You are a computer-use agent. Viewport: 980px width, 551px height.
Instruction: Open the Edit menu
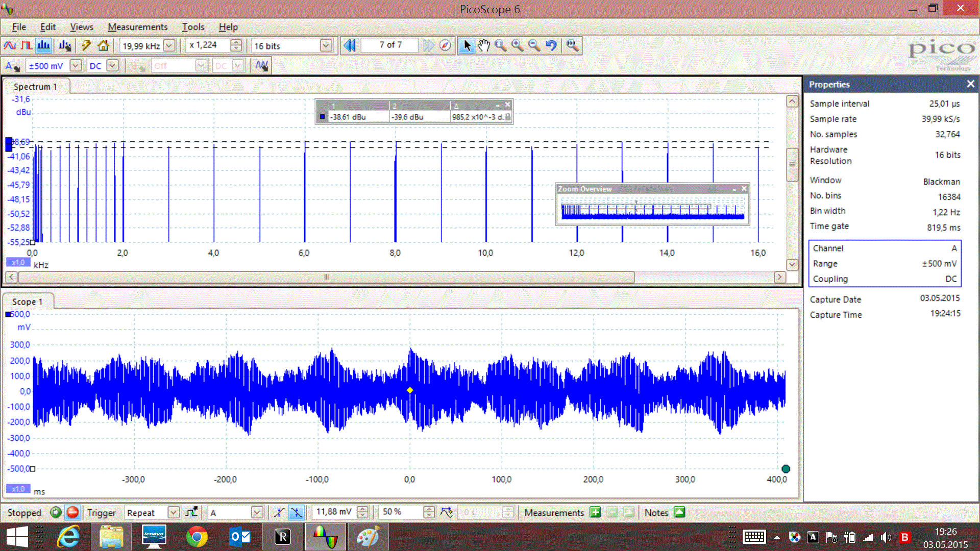pyautogui.click(x=48, y=27)
